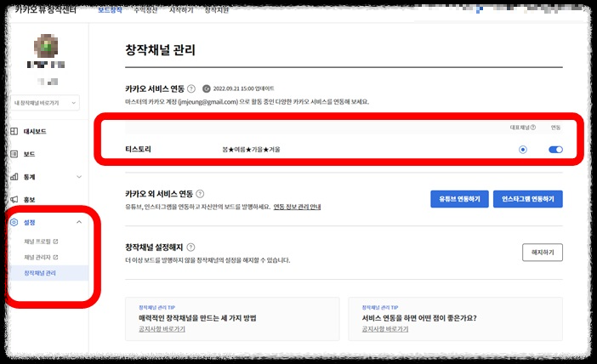The width and height of the screenshot is (597, 364).
Task: Click help icon next to 카카오 외 서비스 연동
Action: point(200,194)
